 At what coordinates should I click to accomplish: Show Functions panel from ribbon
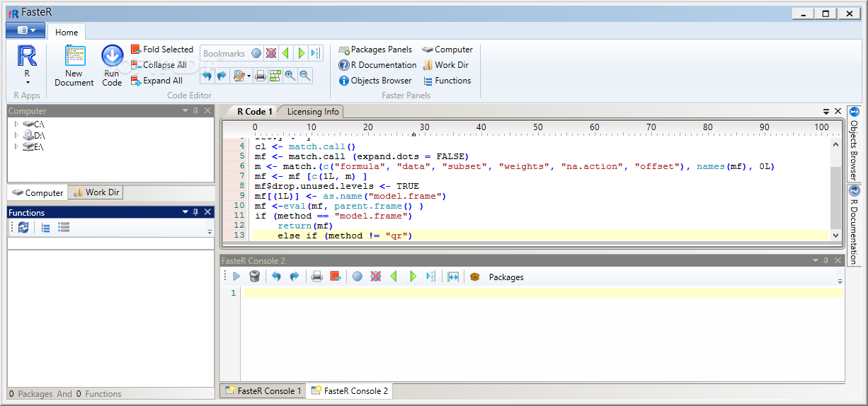pyautogui.click(x=447, y=81)
